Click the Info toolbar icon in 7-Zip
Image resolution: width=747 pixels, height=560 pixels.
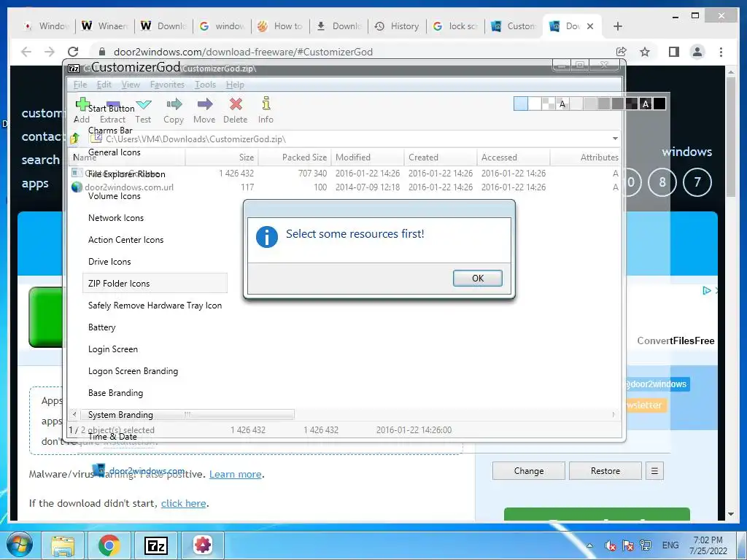tap(266, 104)
